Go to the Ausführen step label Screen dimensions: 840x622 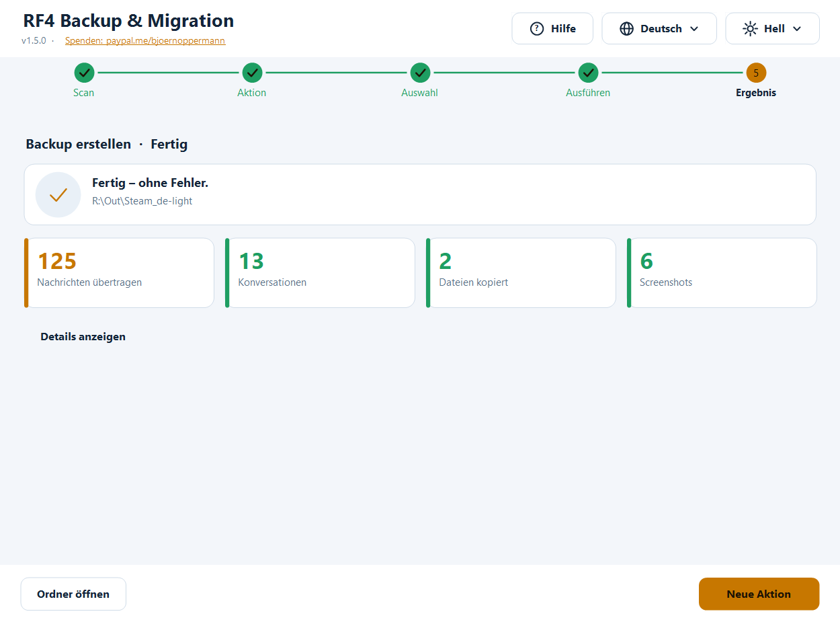click(588, 93)
